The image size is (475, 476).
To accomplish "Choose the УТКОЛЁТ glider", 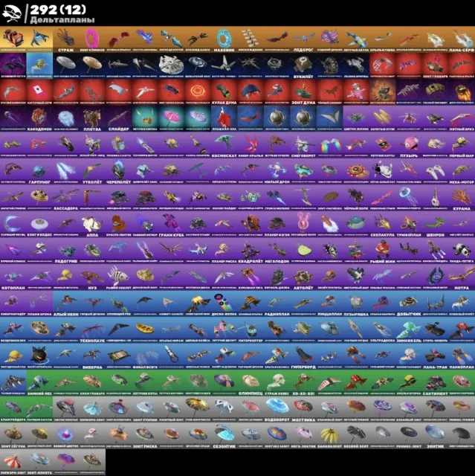I will point(92,172).
